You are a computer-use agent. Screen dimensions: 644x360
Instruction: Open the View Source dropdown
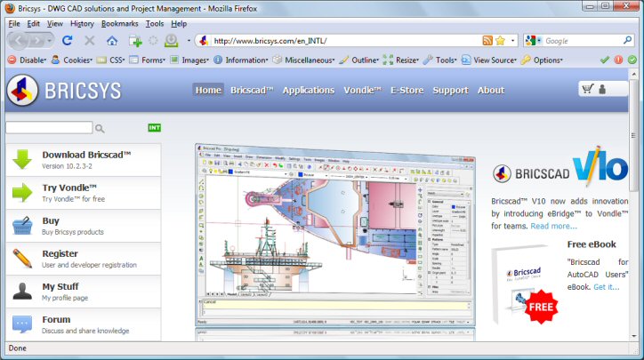pos(489,60)
